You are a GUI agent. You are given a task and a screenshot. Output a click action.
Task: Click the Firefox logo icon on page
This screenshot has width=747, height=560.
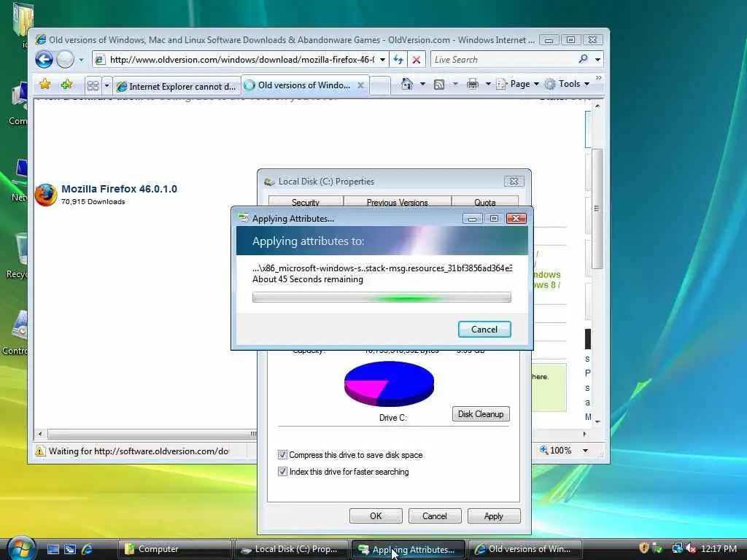(x=46, y=195)
